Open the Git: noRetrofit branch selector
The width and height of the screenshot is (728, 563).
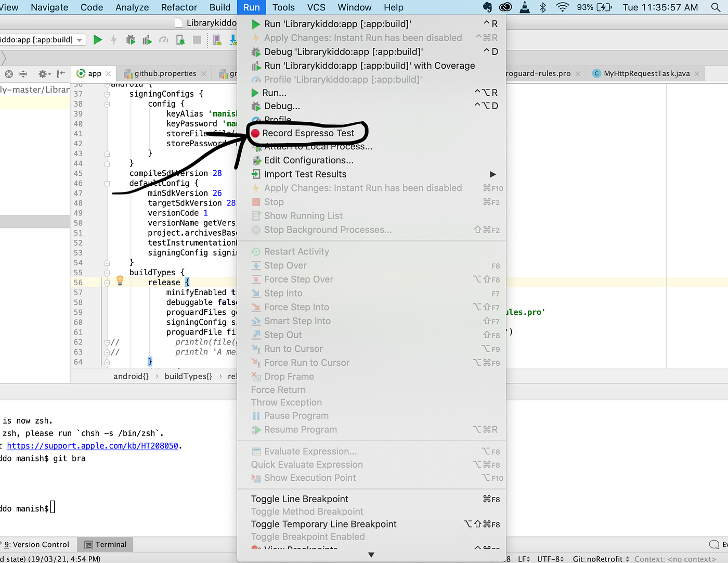(x=601, y=559)
